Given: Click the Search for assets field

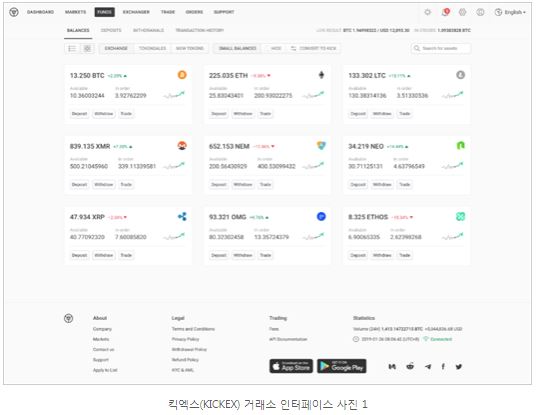Looking at the screenshot, I should [441, 48].
